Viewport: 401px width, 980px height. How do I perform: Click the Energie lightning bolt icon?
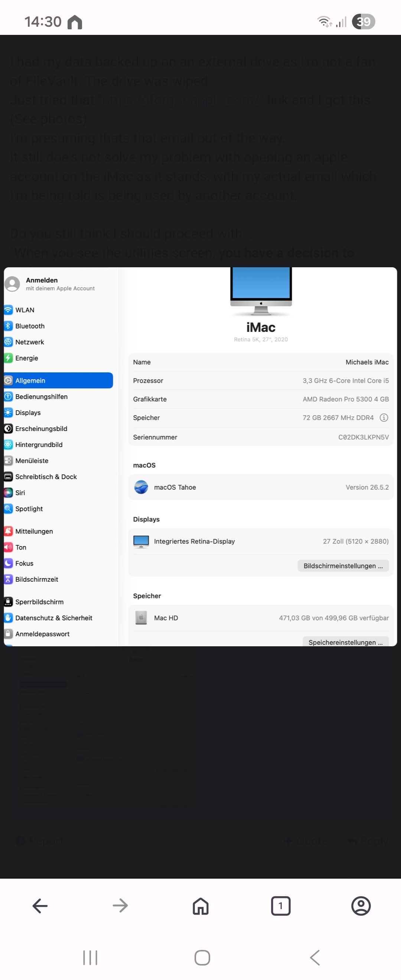click(x=8, y=357)
